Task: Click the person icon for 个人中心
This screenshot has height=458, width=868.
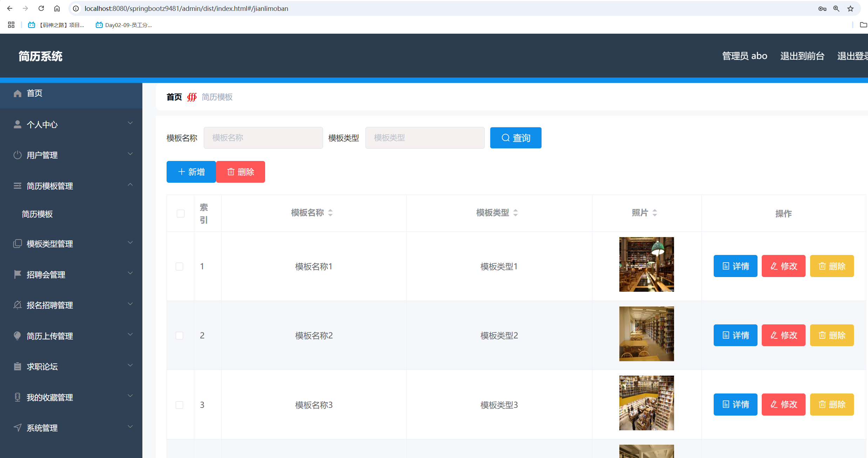Action: click(18, 124)
